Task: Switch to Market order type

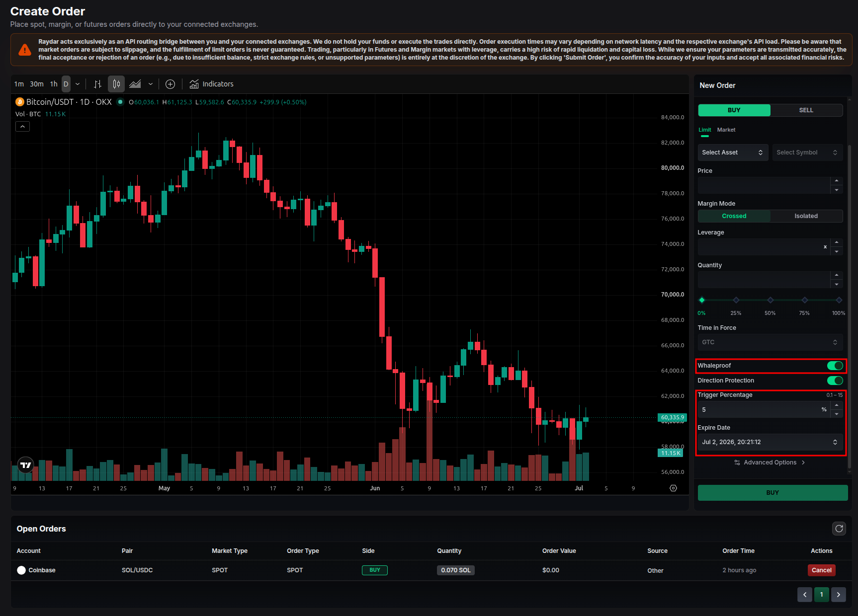Action: 726,130
